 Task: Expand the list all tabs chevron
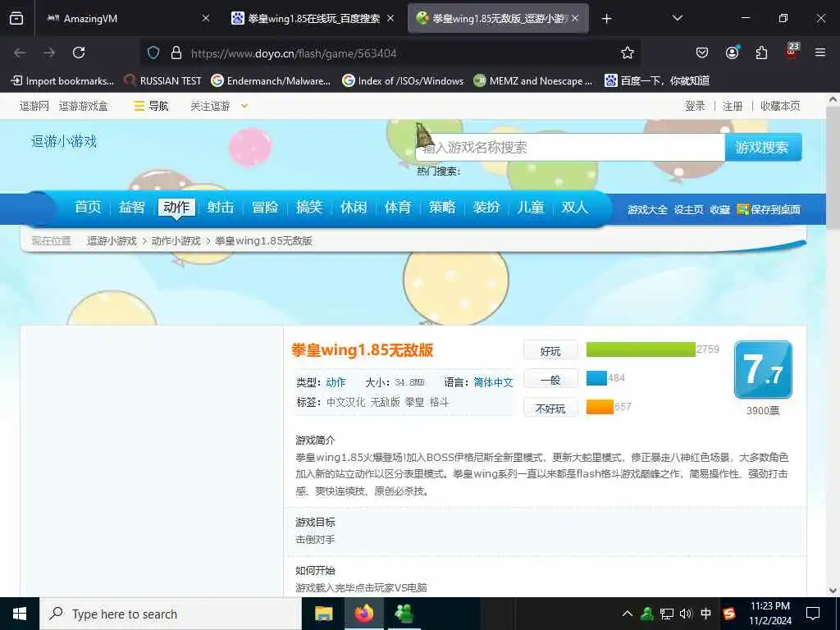(x=677, y=18)
